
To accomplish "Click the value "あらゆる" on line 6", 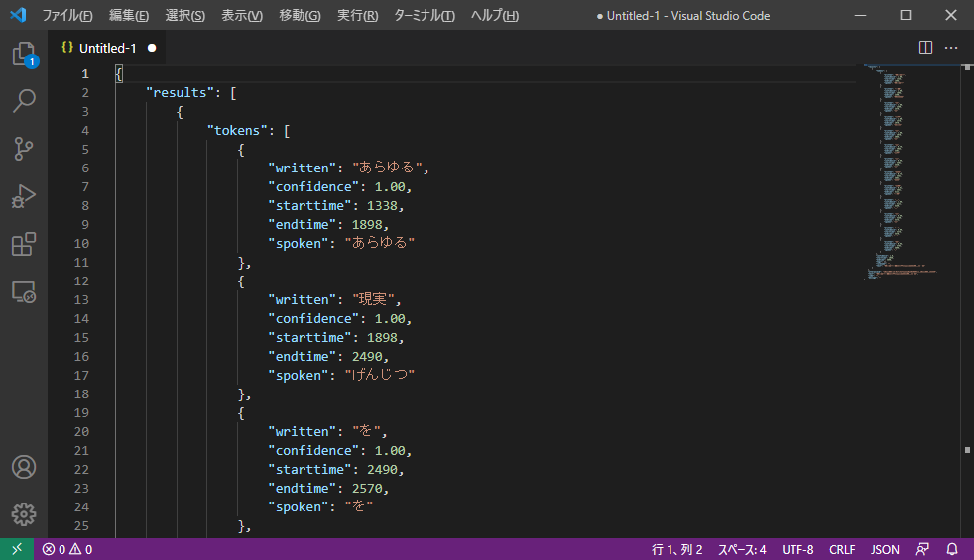I will pyautogui.click(x=387, y=168).
